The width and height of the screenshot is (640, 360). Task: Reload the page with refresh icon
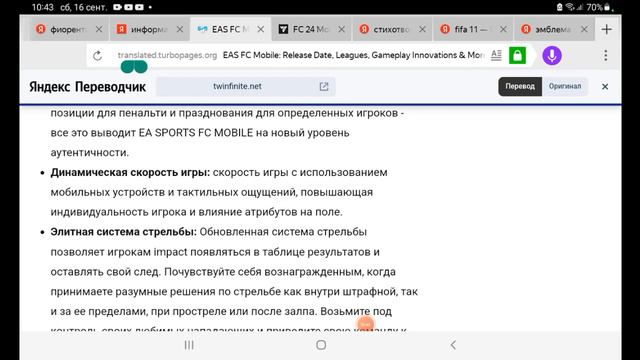pos(97,56)
